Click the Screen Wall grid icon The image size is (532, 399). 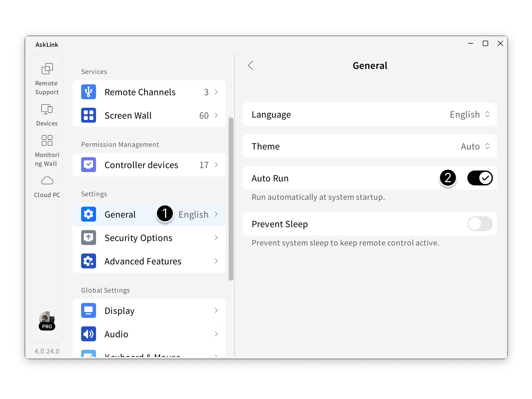(x=89, y=115)
